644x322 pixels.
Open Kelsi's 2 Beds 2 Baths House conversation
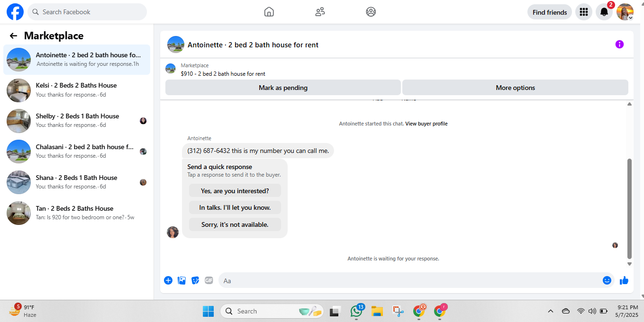tap(77, 90)
